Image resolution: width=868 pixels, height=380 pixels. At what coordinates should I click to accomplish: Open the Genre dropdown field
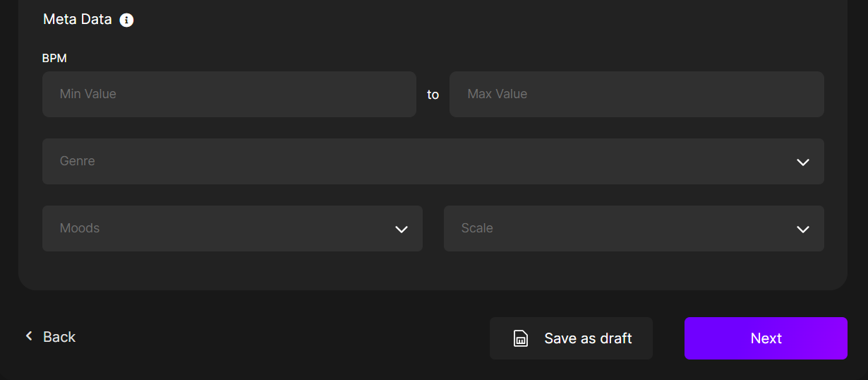(433, 161)
